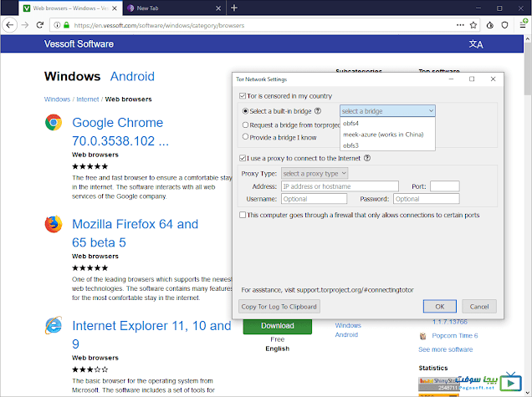The image size is (532, 397).
Task: Open the browser hamburger menu
Action: click(523, 25)
